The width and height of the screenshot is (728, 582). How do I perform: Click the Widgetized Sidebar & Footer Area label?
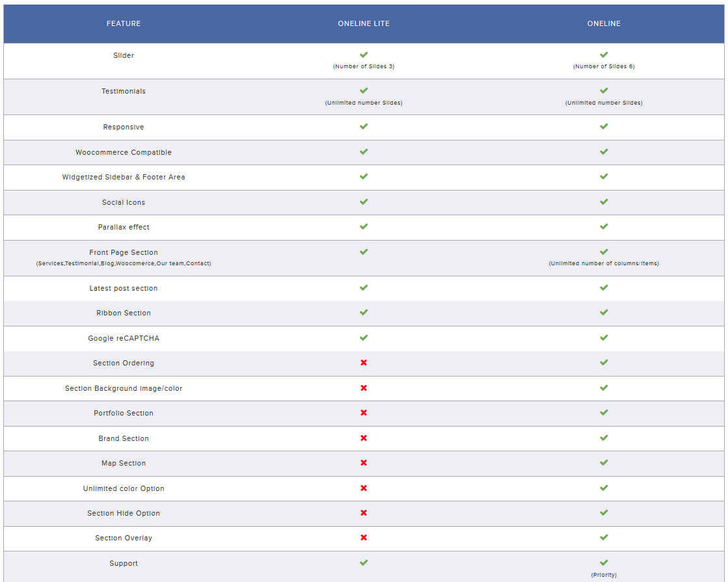pyautogui.click(x=124, y=177)
